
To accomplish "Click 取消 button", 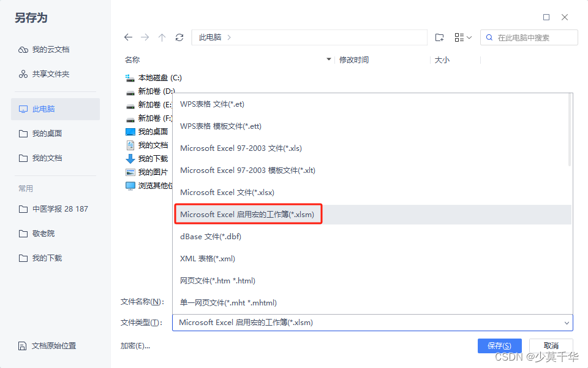I will [x=551, y=346].
